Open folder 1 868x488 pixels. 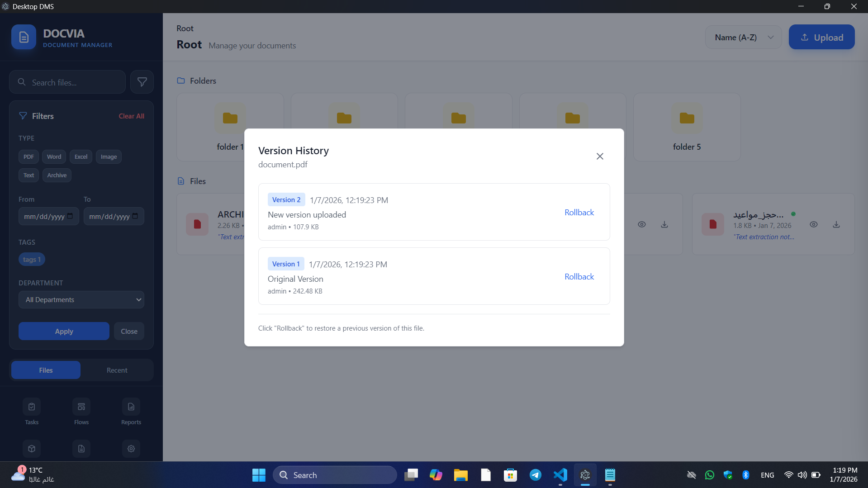click(x=230, y=127)
